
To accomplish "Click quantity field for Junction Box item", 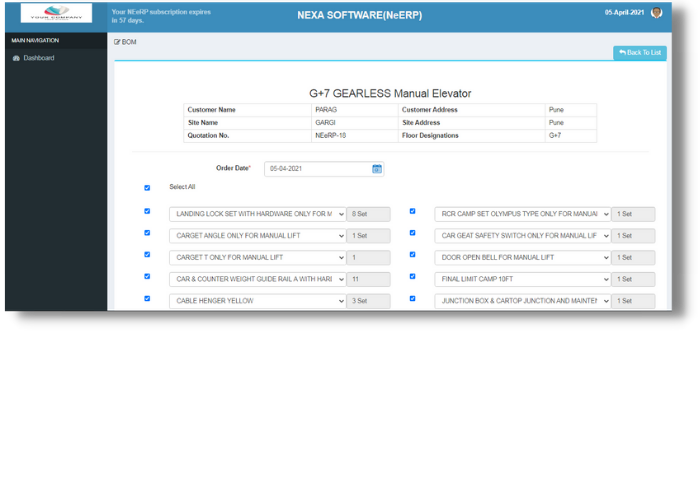I will (x=633, y=301).
